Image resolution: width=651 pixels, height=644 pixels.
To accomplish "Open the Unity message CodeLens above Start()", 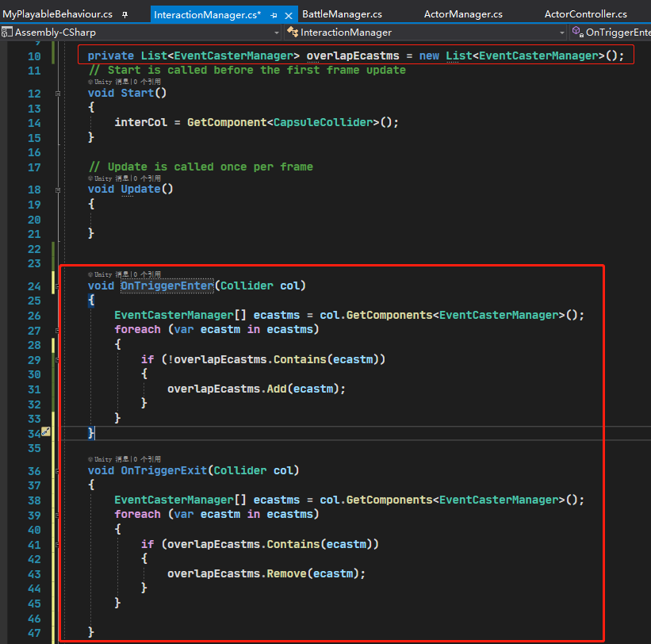I will (109, 82).
